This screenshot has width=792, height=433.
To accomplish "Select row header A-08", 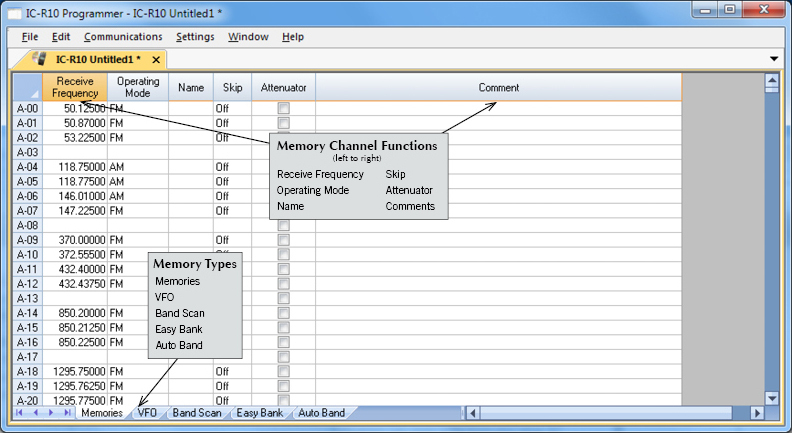I will (28, 225).
